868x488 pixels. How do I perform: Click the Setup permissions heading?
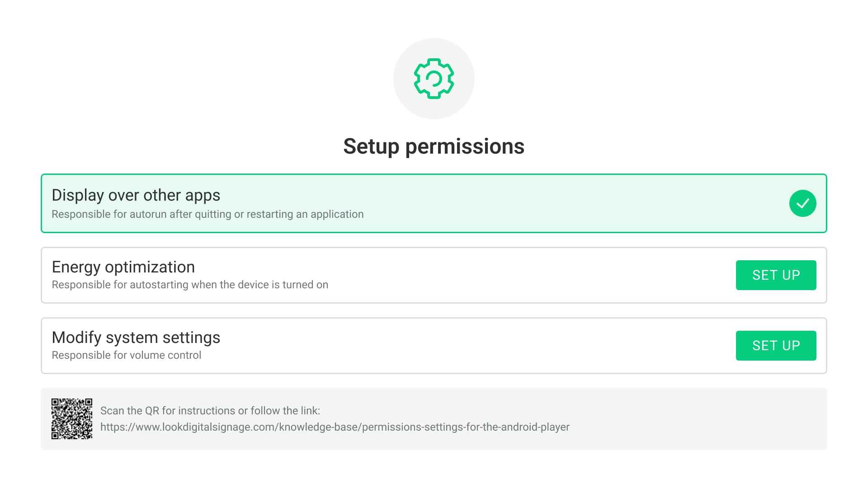[434, 146]
